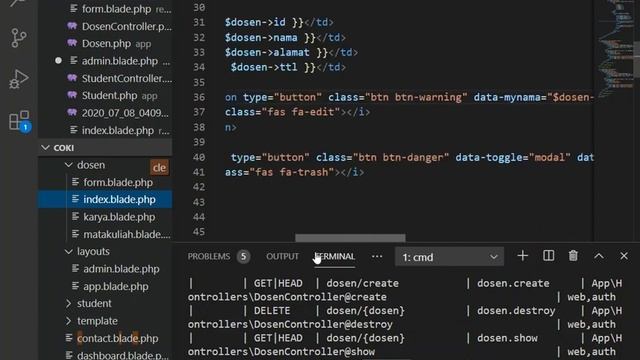This screenshot has height=360, width=640.
Task: Kill terminal with trash icon
Action: pyautogui.click(x=573, y=256)
